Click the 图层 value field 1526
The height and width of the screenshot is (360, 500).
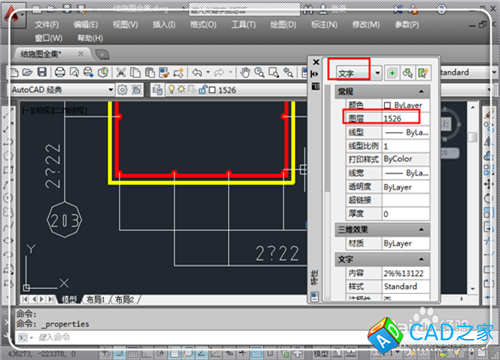406,119
